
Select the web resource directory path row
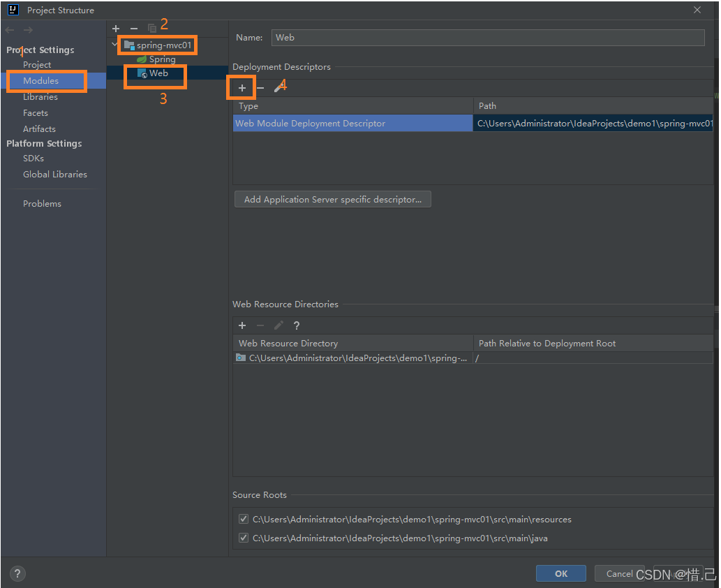(x=352, y=358)
